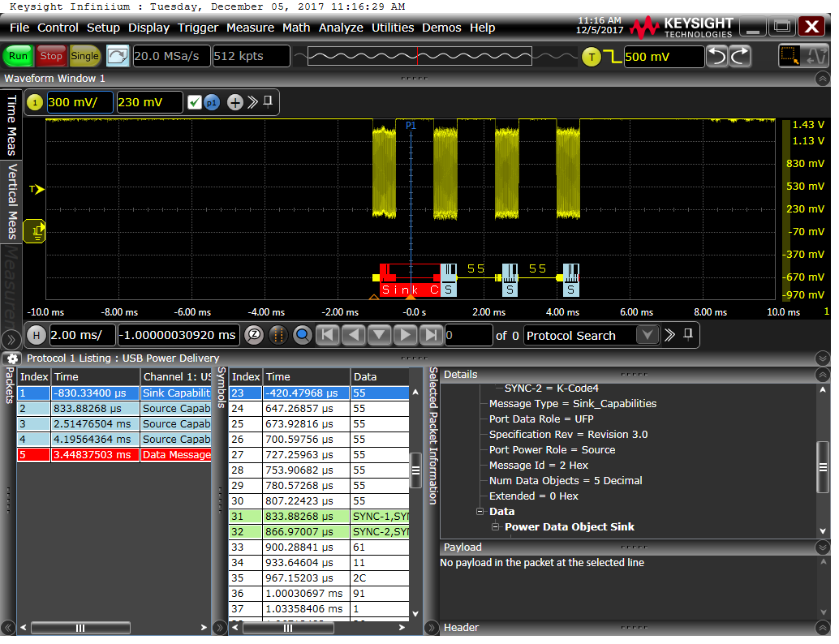Select packet row 2 at 833.88268 µs

tap(114, 409)
